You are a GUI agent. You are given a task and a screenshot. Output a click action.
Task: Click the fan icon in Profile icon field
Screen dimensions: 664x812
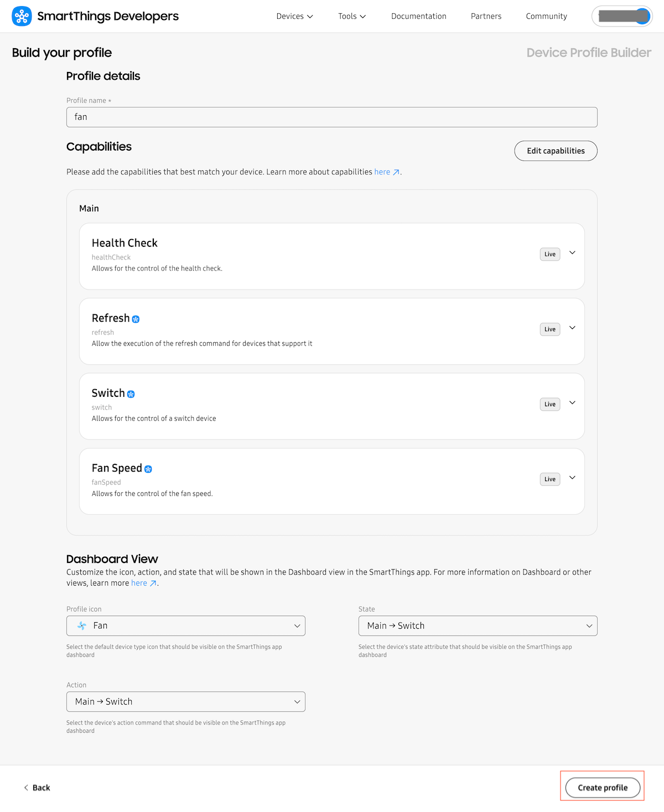(x=82, y=625)
